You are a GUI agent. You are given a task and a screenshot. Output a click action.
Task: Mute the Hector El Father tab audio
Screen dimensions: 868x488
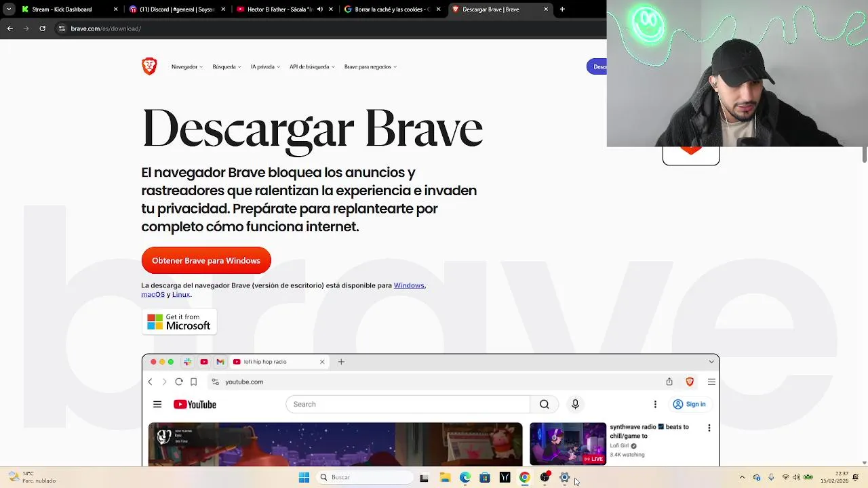[320, 9]
